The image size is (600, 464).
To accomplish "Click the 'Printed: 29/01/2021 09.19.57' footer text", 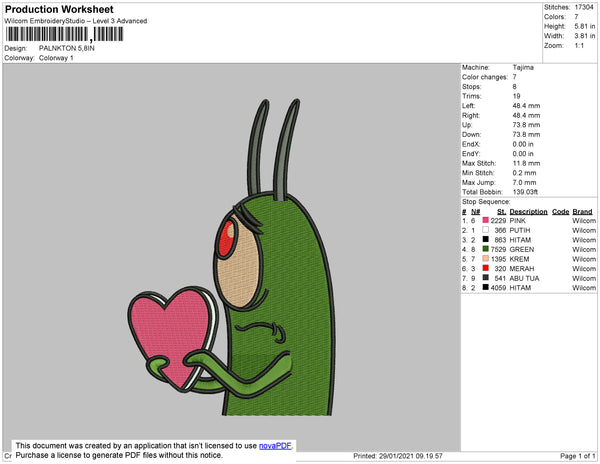I will pos(398,456).
